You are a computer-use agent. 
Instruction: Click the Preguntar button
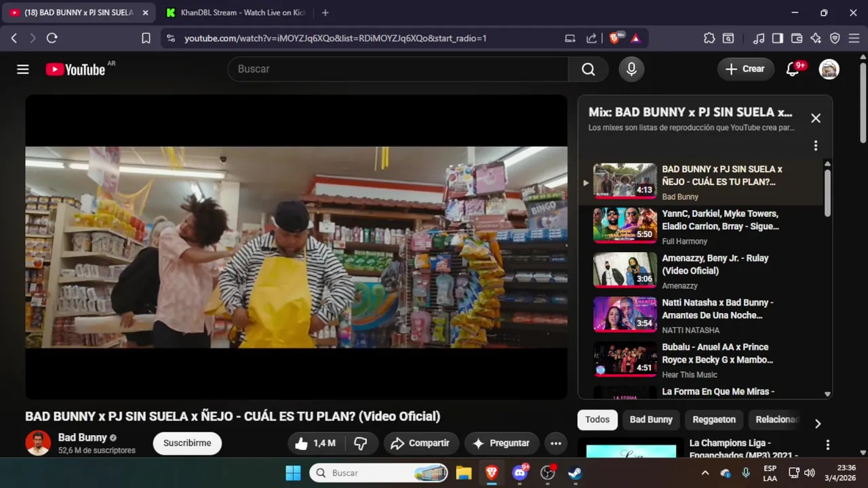coord(502,443)
